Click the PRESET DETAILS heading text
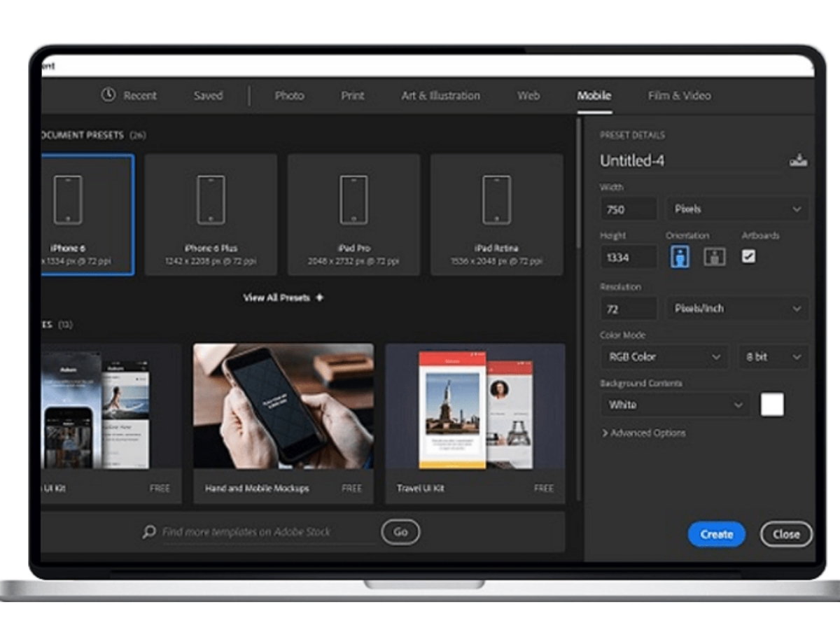This screenshot has width=840, height=630. (632, 135)
